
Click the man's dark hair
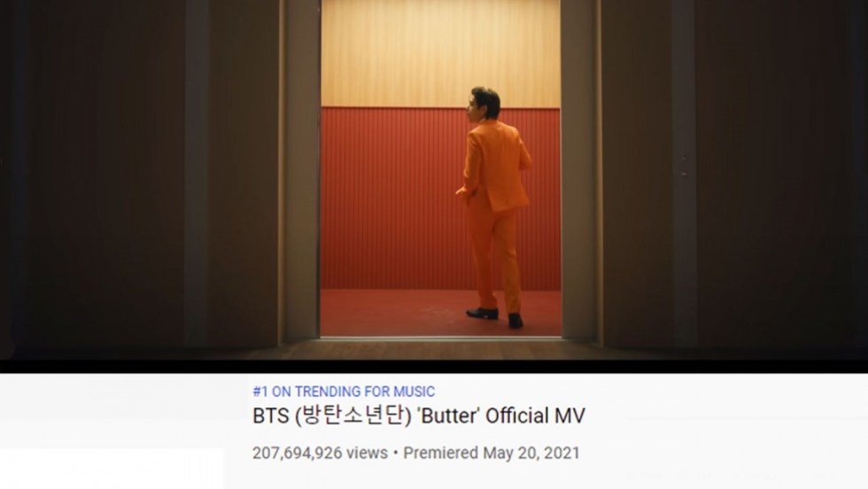pyautogui.click(x=486, y=101)
